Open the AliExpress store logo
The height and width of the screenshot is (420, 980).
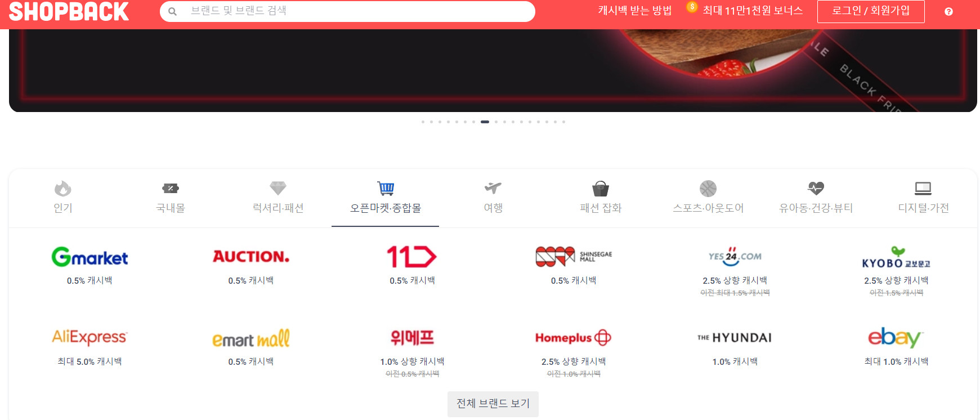coord(90,338)
